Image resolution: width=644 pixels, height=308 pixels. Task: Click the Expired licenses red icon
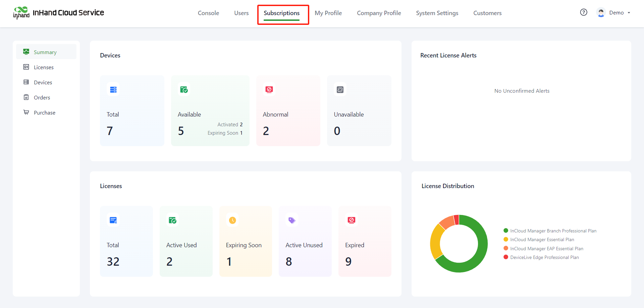(x=352, y=220)
